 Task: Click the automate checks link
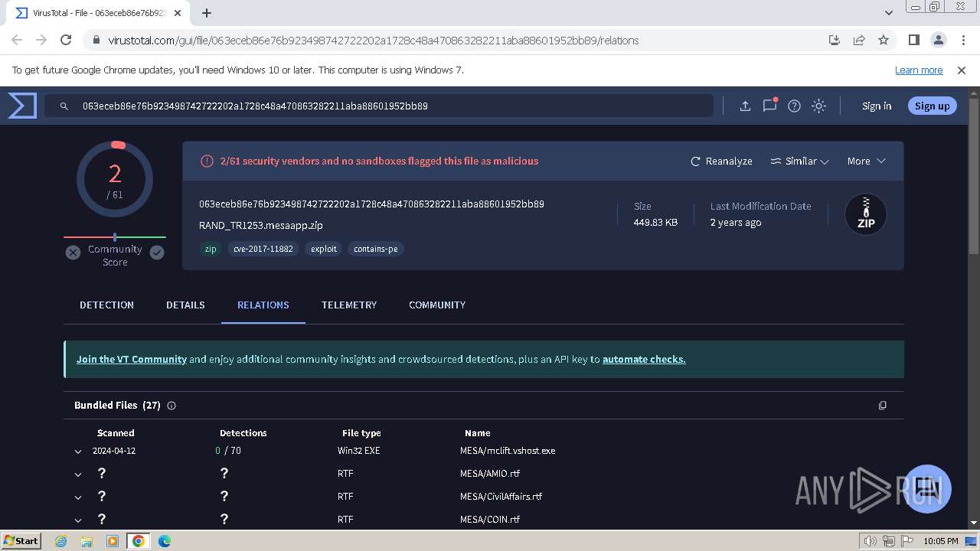[644, 359]
